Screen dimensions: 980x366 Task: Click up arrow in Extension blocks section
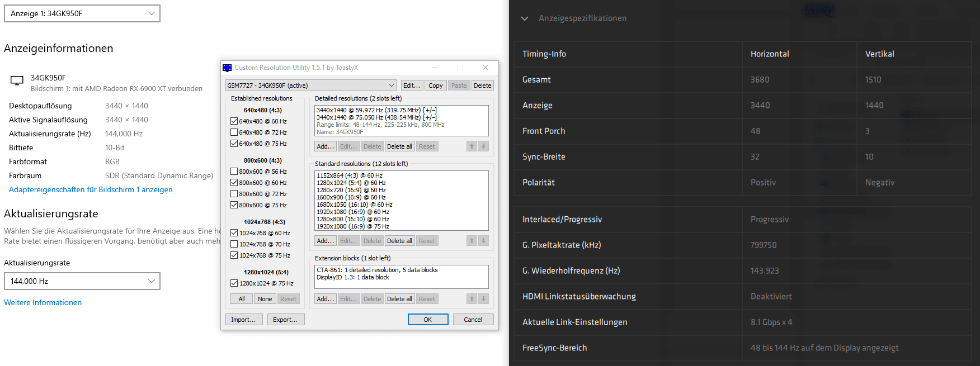pyautogui.click(x=472, y=299)
